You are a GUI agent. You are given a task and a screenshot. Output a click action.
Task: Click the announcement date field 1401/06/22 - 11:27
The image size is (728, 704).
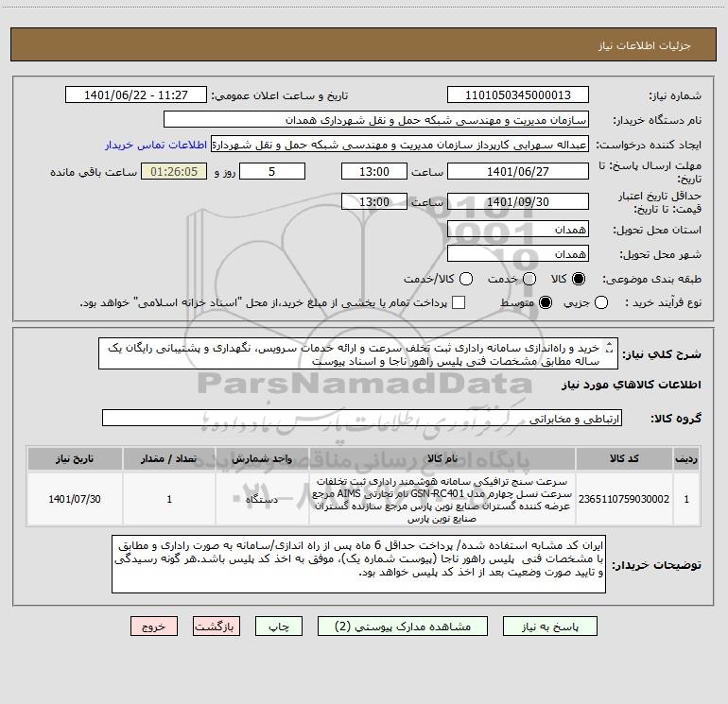click(136, 94)
